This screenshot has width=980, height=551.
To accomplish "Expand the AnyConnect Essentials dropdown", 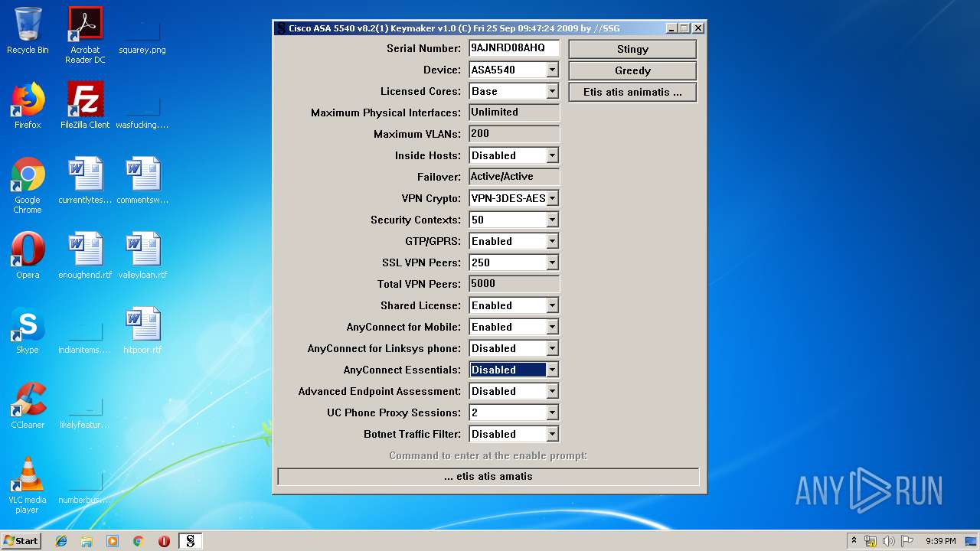I will (552, 370).
